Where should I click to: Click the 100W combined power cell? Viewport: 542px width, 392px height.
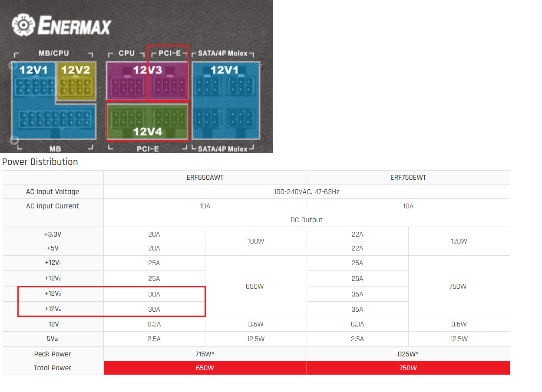pos(256,241)
